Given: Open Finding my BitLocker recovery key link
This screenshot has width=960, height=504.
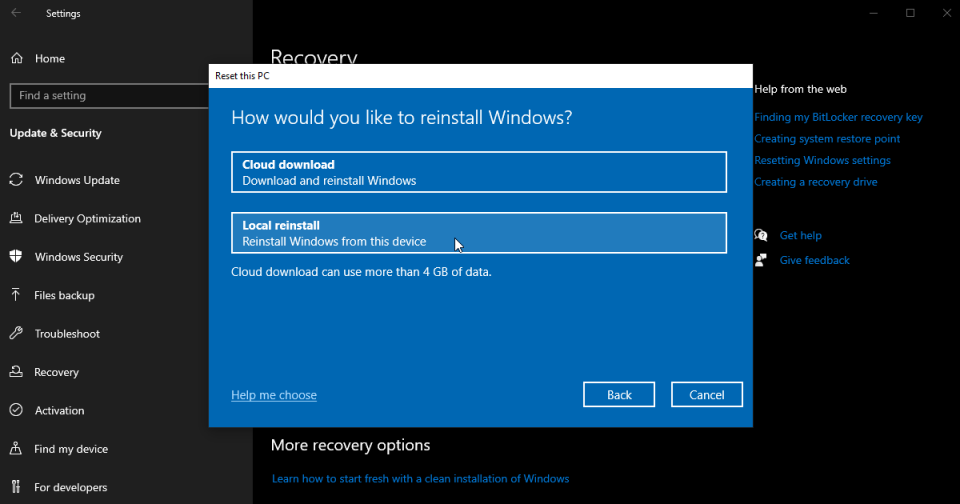Looking at the screenshot, I should pyautogui.click(x=838, y=117).
